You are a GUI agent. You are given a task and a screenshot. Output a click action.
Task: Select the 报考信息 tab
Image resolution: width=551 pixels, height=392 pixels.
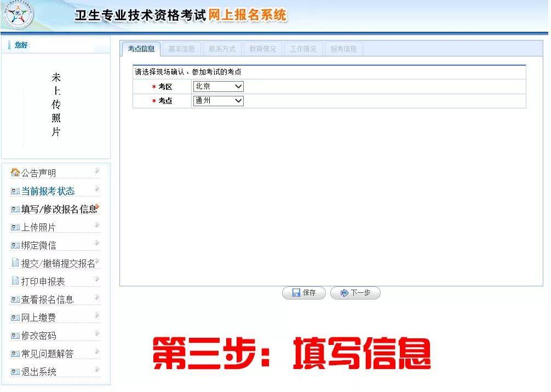point(343,49)
